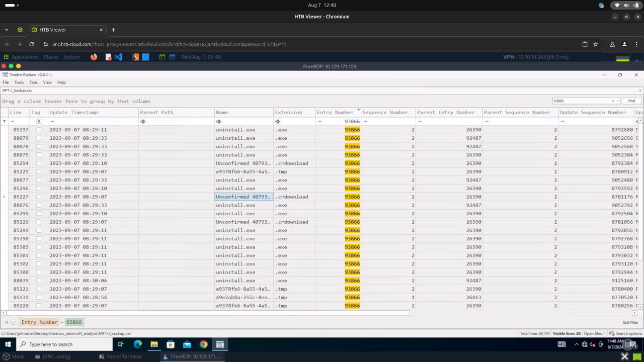Switch to the MFT-J_backup.csv tab
This screenshot has width=644, height=362.
pos(17,90)
